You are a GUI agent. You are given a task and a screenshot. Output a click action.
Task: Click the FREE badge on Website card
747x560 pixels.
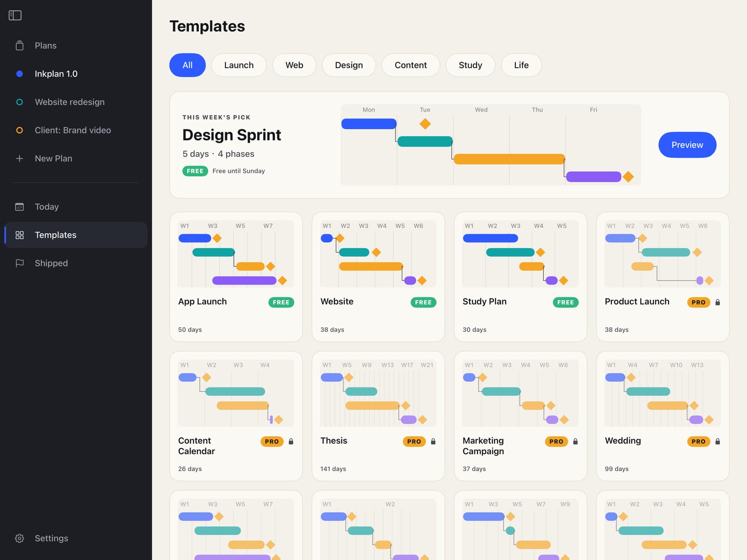pos(423,302)
